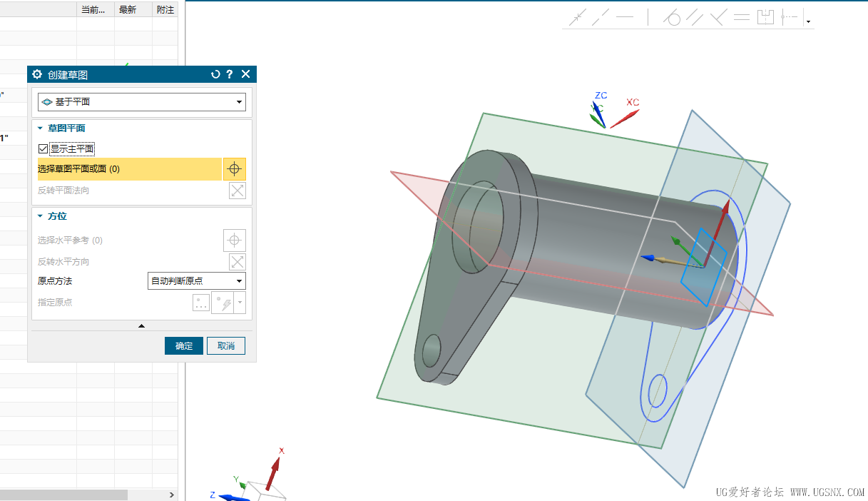Click the blue arrow handle on cylinder
Viewport: 868px width, 501px height.
tap(649, 258)
